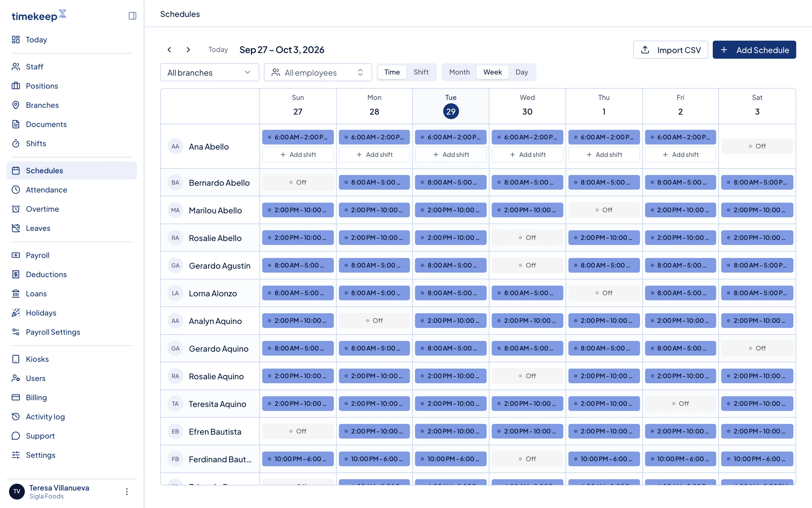Open Users gear-person icon
The width and height of the screenshot is (812, 508).
click(16, 378)
